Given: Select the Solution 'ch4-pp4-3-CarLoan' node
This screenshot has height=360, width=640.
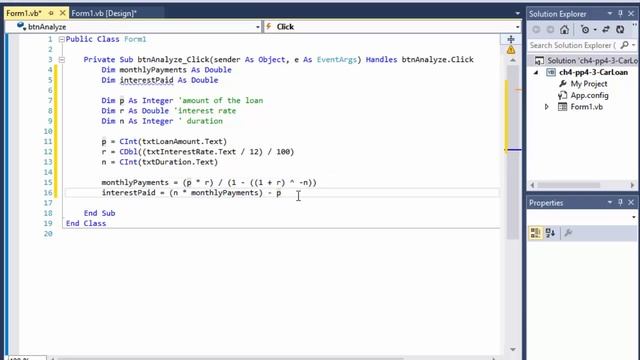Looking at the screenshot, I should pos(592,60).
